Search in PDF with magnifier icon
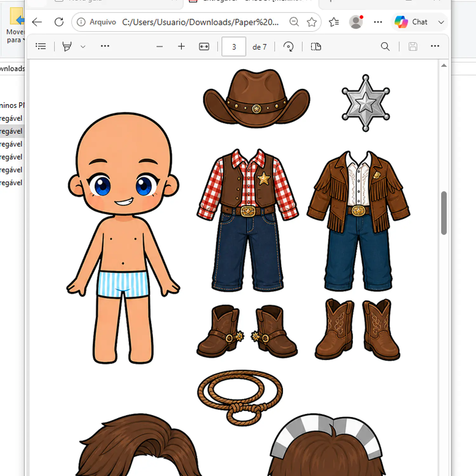The image size is (476, 476). coord(385,47)
